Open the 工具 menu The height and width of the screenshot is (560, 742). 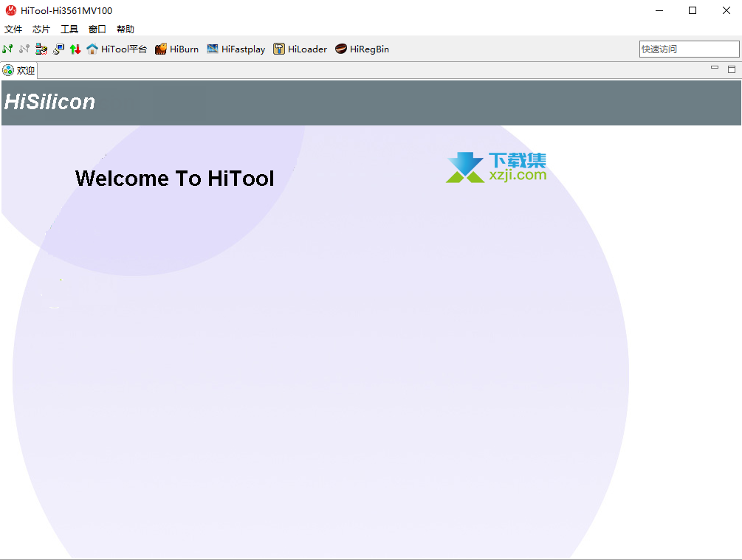[69, 30]
